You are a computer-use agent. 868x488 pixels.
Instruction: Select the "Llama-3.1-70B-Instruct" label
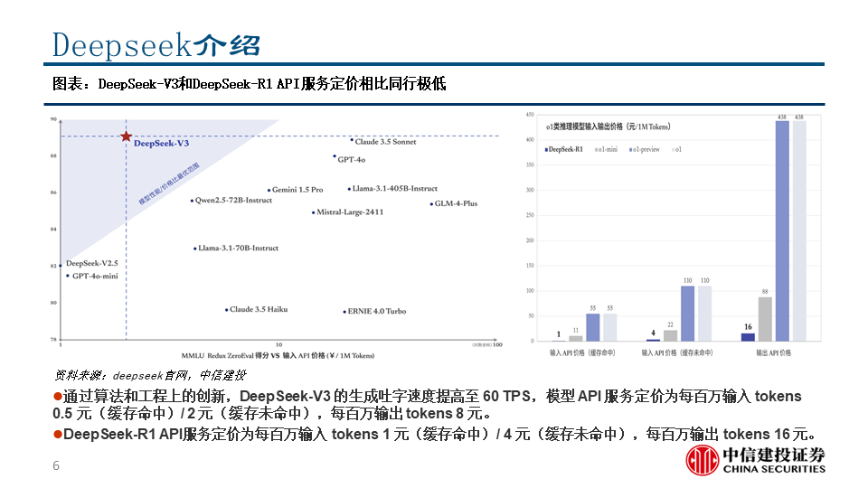pyautogui.click(x=238, y=248)
